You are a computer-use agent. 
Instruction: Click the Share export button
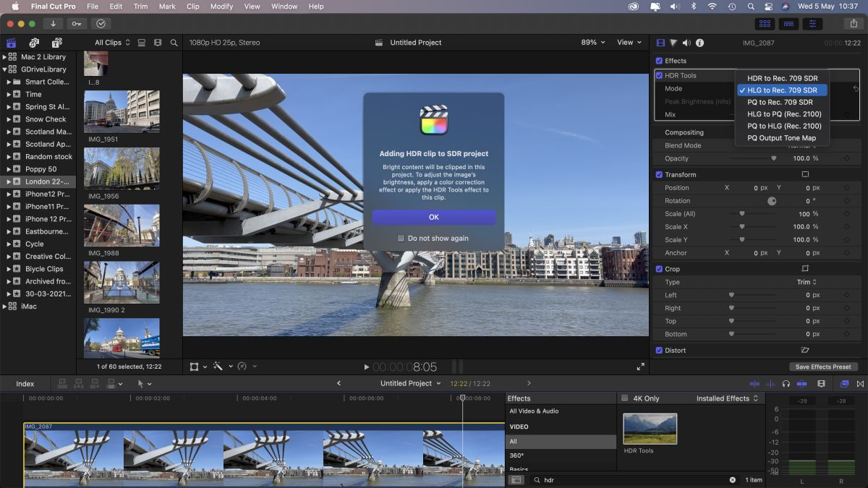[x=854, y=24]
